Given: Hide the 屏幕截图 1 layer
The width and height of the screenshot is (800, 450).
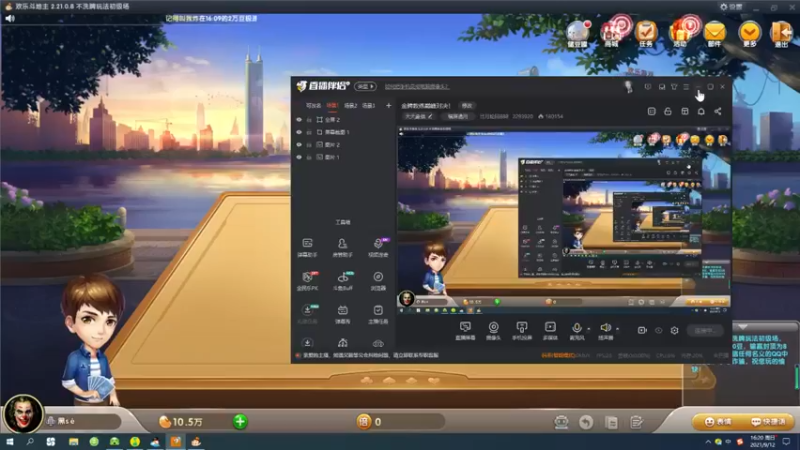Looking at the screenshot, I should tap(299, 132).
